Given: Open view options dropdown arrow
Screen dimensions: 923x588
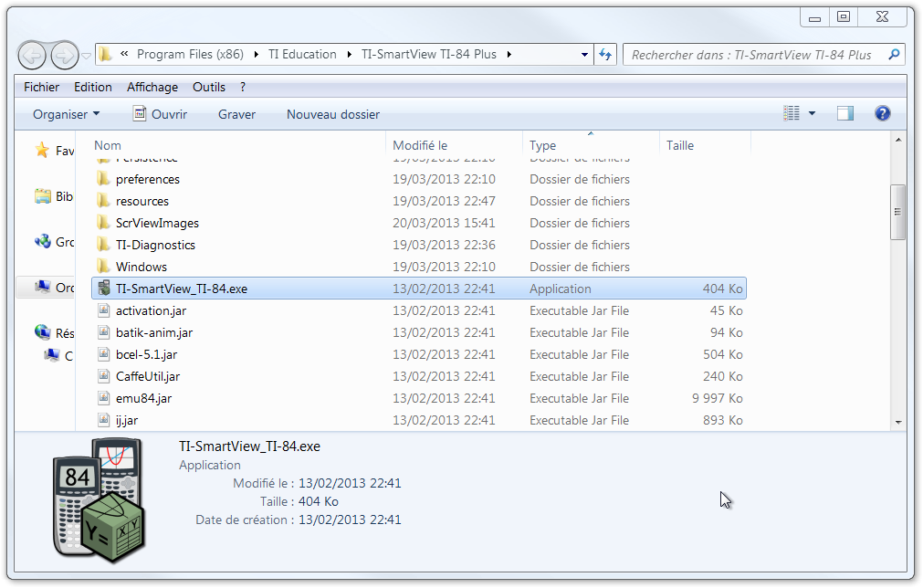Looking at the screenshot, I should click(x=813, y=113).
